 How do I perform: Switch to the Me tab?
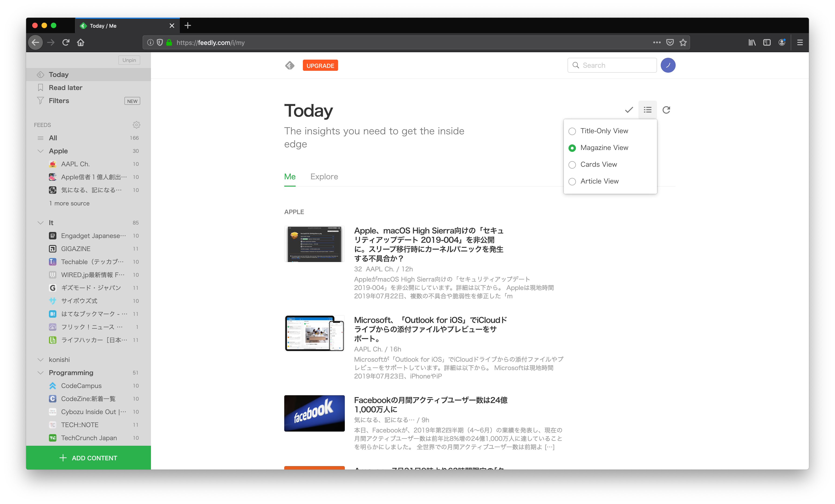tap(290, 177)
